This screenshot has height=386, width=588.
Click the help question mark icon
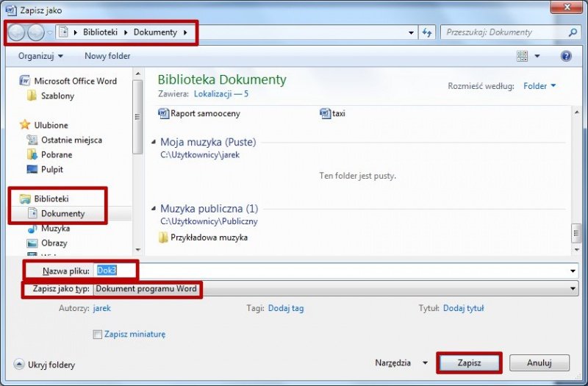[x=566, y=56]
